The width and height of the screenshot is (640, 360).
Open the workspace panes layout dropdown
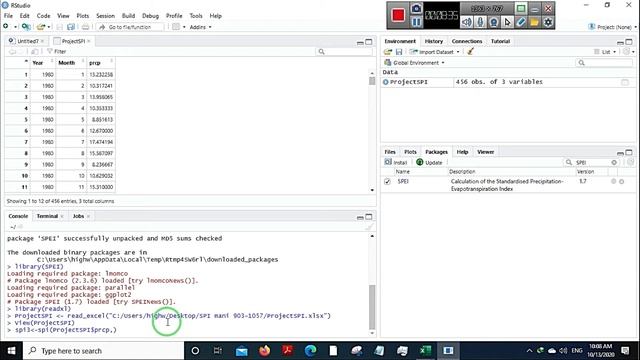tap(179, 27)
